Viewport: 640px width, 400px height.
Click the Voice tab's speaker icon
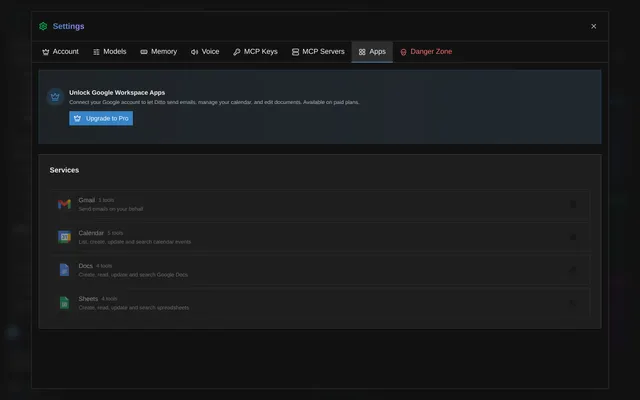click(x=195, y=52)
